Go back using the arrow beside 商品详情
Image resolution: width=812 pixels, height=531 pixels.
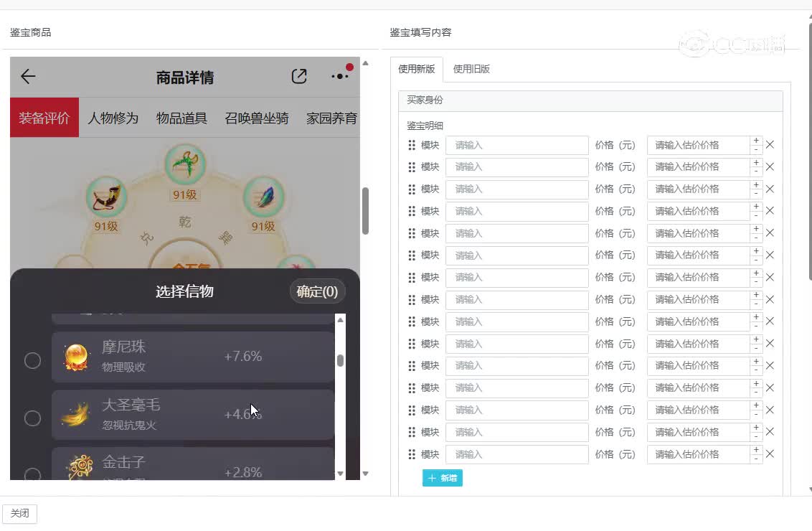point(28,77)
